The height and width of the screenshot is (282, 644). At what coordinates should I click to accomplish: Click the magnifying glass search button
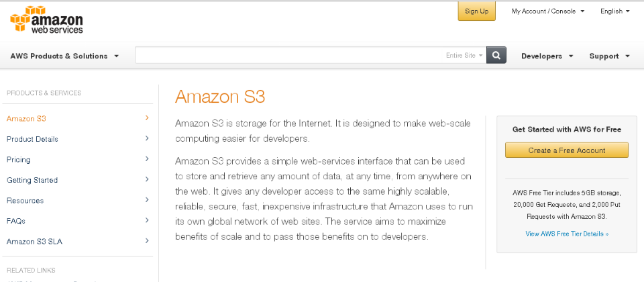[496, 56]
